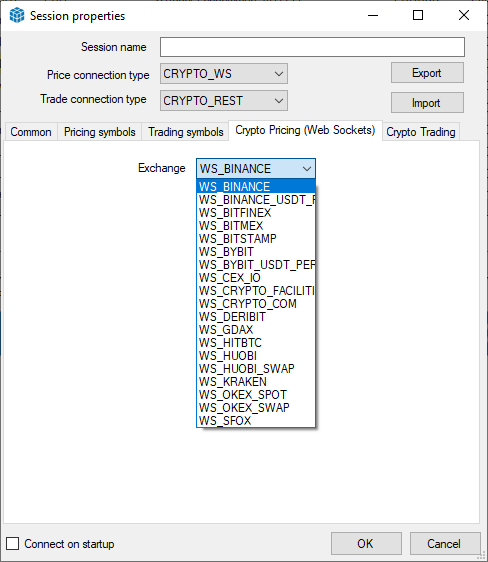Click the Session name input field

(312, 47)
